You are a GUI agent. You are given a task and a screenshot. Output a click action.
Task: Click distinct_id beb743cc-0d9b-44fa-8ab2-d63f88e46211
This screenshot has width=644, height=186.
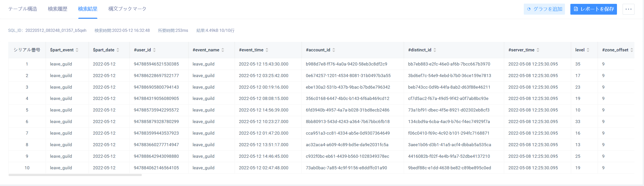tap(449, 87)
